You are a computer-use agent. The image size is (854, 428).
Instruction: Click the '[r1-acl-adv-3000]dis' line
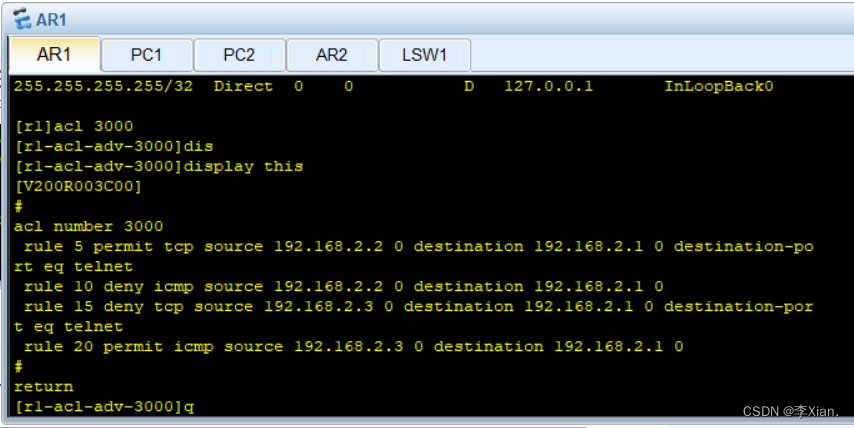113,146
